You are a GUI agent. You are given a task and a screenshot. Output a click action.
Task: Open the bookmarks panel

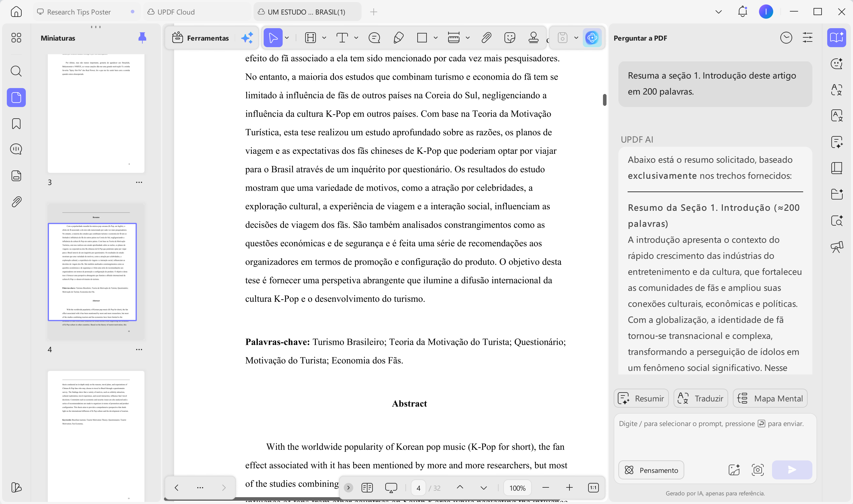(16, 124)
